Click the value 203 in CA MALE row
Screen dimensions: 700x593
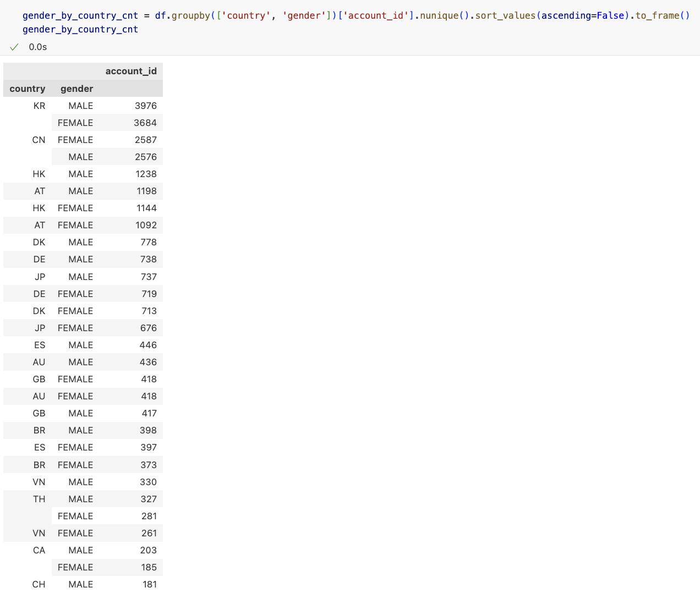[148, 550]
